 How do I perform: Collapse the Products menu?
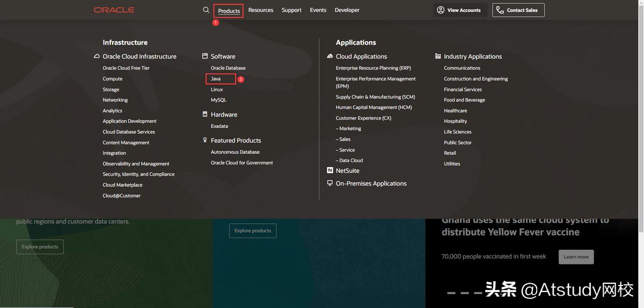229,11
